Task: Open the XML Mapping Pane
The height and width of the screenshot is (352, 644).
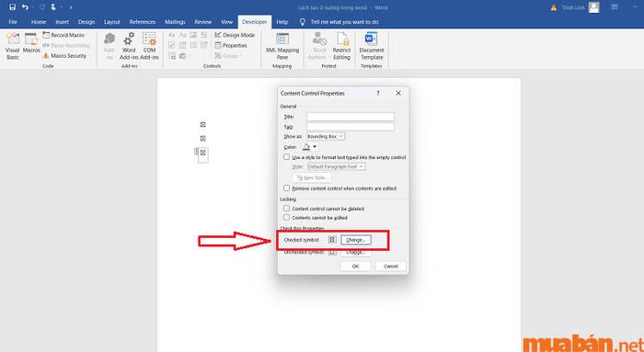Action: point(282,46)
